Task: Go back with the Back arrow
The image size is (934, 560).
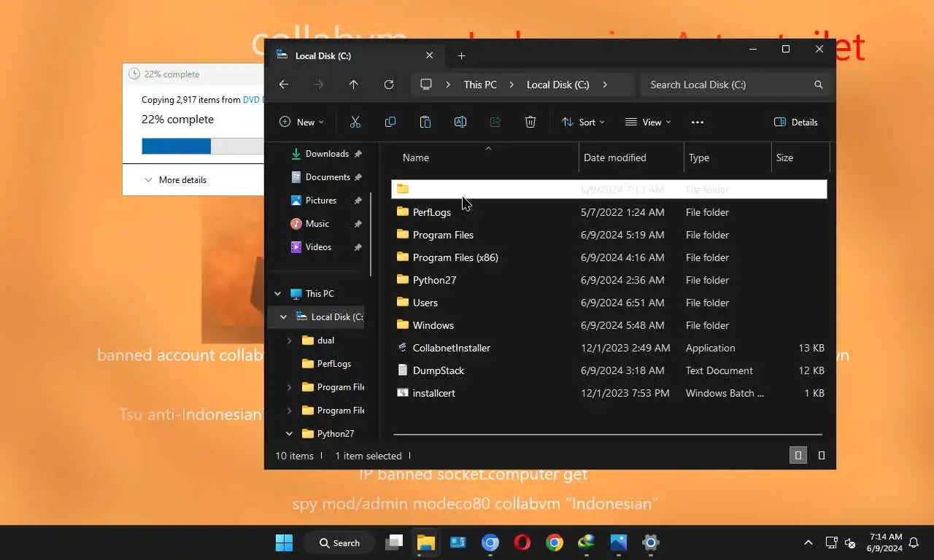Action: coord(284,85)
